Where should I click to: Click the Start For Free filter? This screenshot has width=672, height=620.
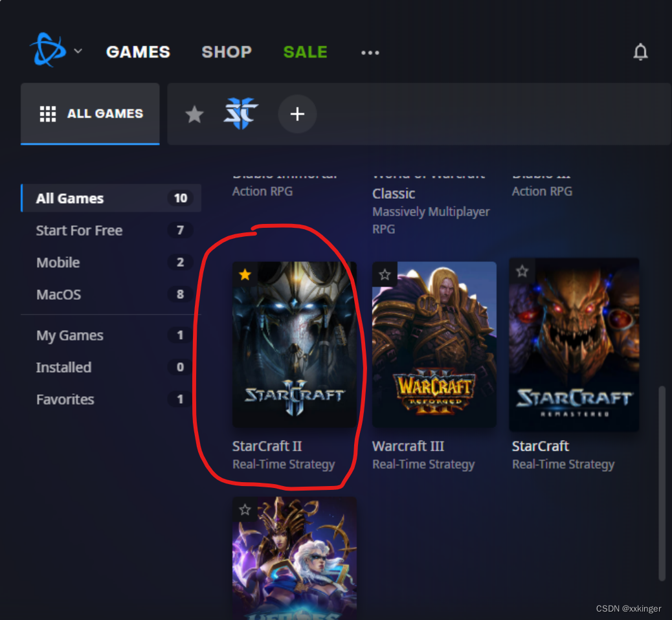(78, 230)
